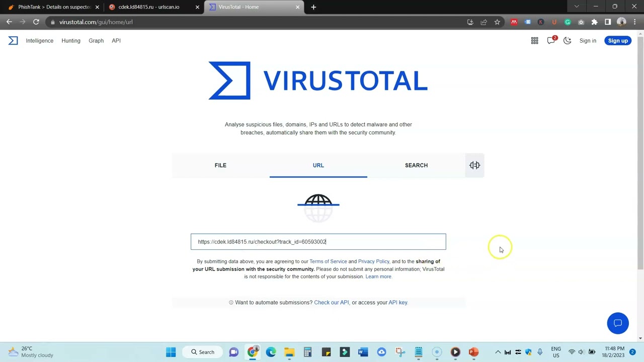Open the Intelligence menu item
The width and height of the screenshot is (644, 362).
(x=40, y=41)
